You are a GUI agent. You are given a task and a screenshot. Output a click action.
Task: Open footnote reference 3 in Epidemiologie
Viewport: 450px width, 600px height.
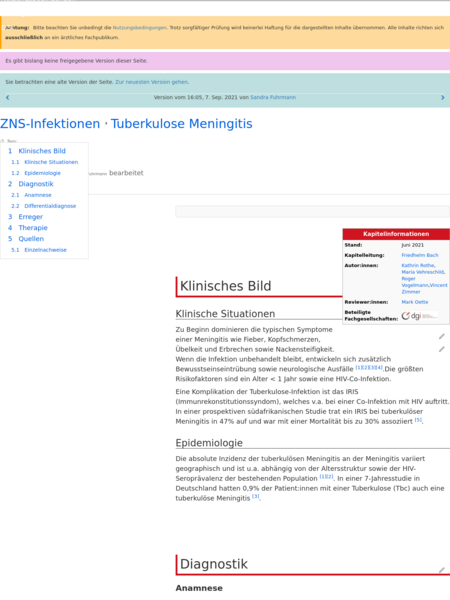tap(256, 497)
